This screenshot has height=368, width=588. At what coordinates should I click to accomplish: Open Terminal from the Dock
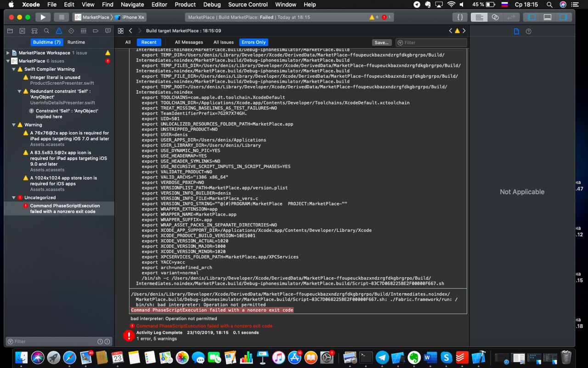(366, 357)
